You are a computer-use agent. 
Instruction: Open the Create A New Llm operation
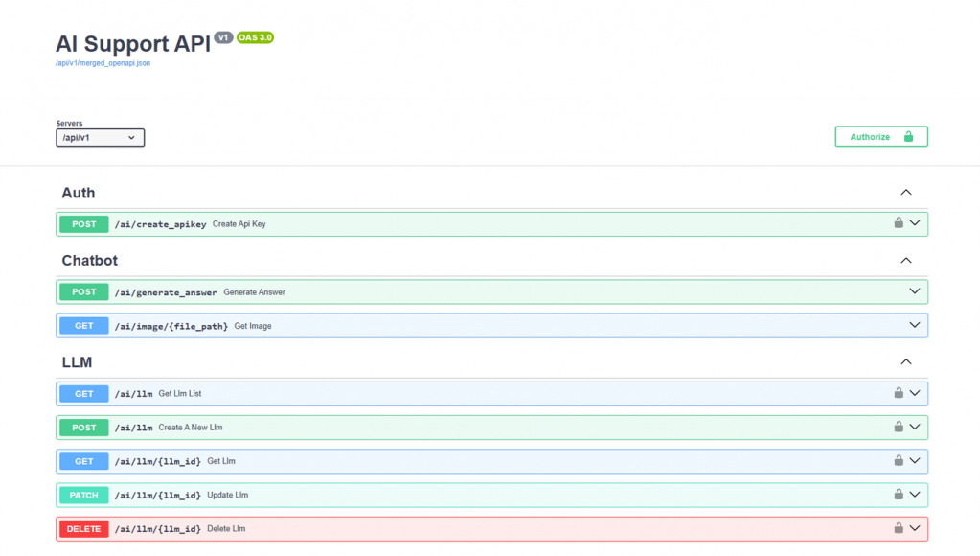(191, 428)
